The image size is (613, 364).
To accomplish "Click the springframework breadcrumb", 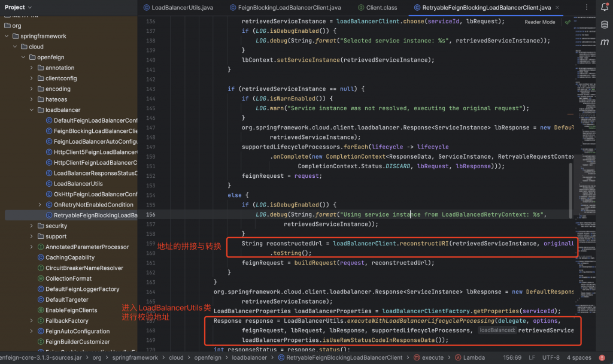I will coord(135,358).
